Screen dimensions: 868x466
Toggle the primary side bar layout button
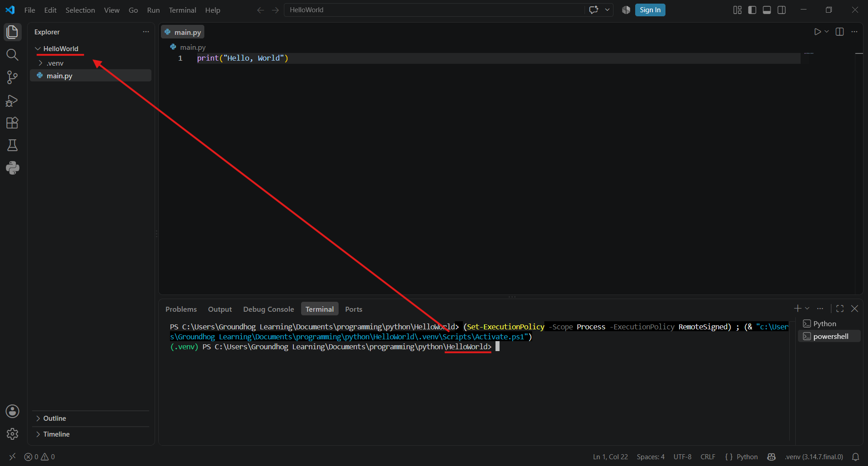point(752,10)
